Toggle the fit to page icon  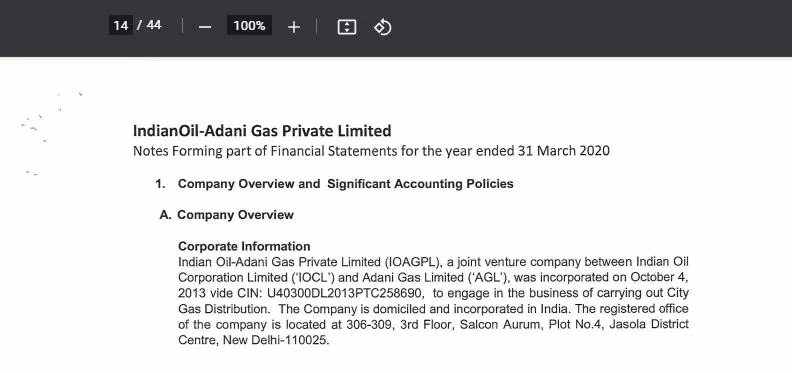click(346, 27)
